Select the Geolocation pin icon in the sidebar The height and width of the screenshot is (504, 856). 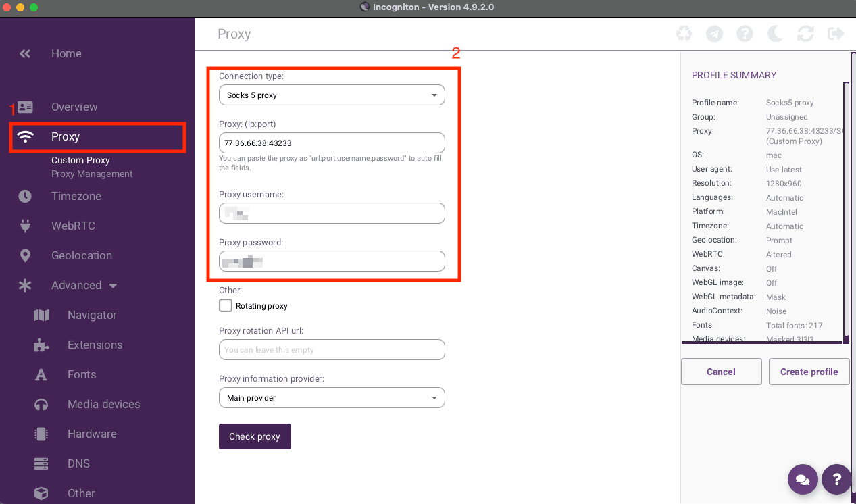tap(24, 255)
